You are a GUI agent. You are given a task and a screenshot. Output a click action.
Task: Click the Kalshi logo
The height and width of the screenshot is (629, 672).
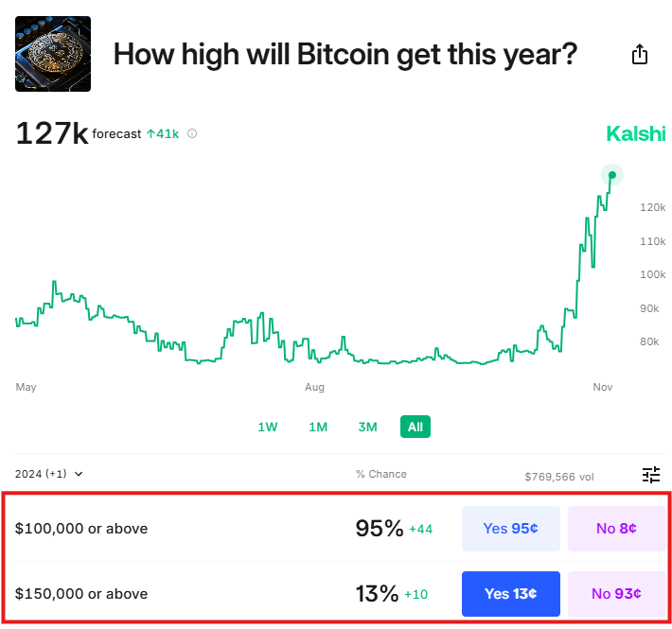(x=635, y=134)
